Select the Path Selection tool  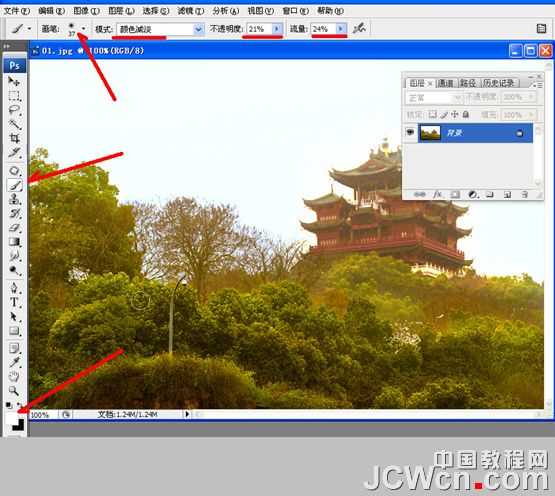(x=14, y=316)
